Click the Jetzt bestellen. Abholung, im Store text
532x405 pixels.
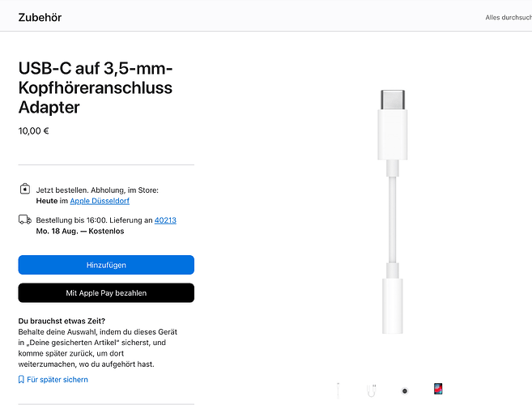[x=97, y=190]
